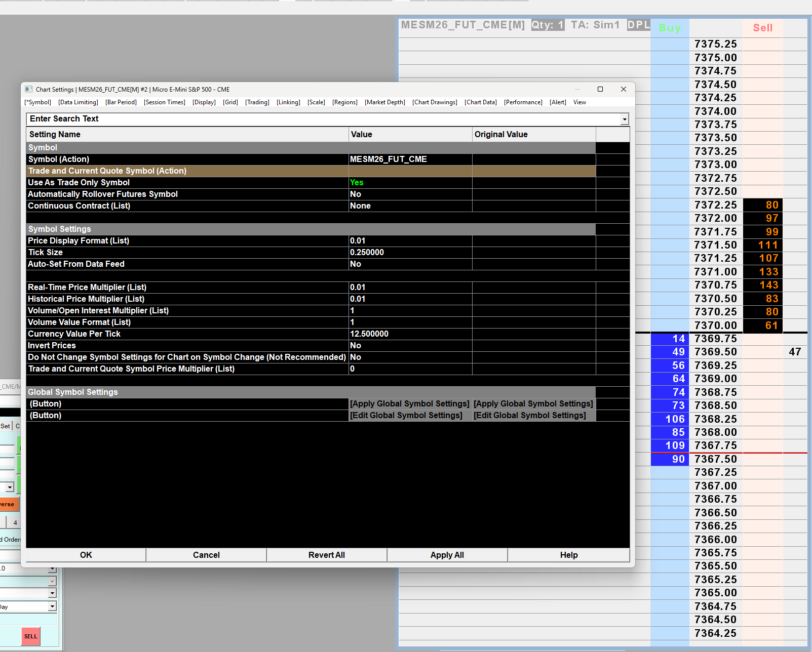
Task: Click the Chart Settings window title icon
Action: [29, 89]
